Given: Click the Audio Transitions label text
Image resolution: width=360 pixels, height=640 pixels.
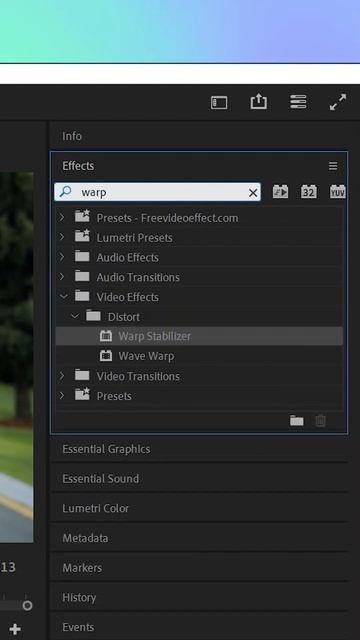Looking at the screenshot, I should pos(138,277).
